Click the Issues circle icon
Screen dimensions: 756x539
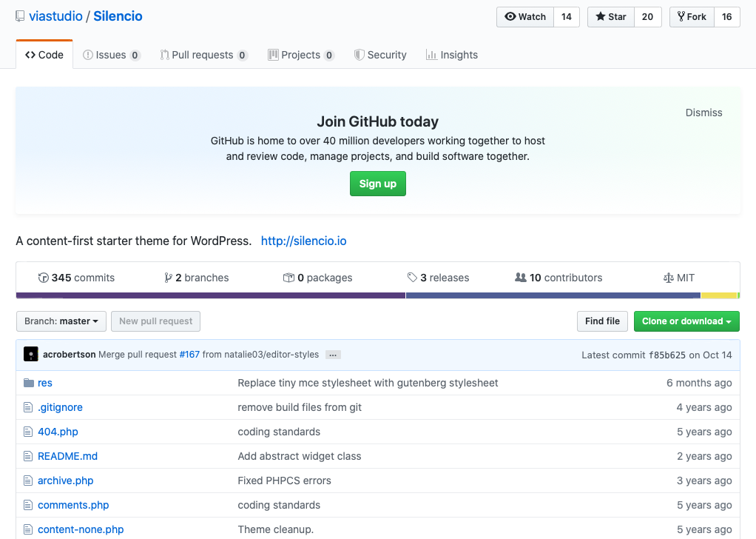pos(88,55)
